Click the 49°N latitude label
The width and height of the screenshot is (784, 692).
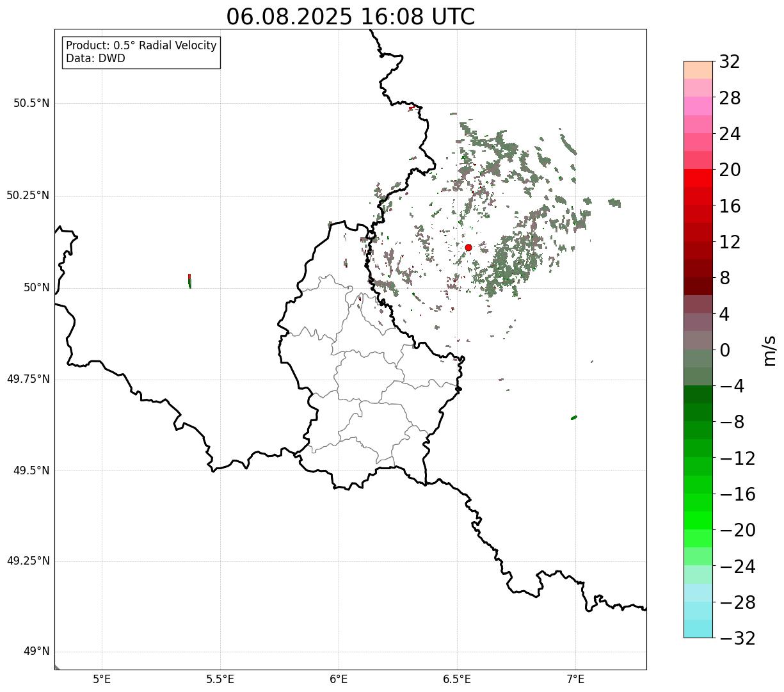click(36, 652)
